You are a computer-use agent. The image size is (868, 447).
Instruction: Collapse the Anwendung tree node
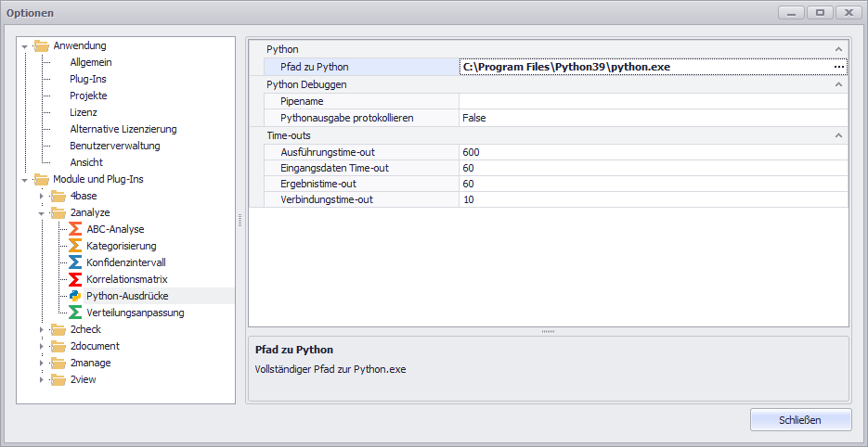pos(24,46)
